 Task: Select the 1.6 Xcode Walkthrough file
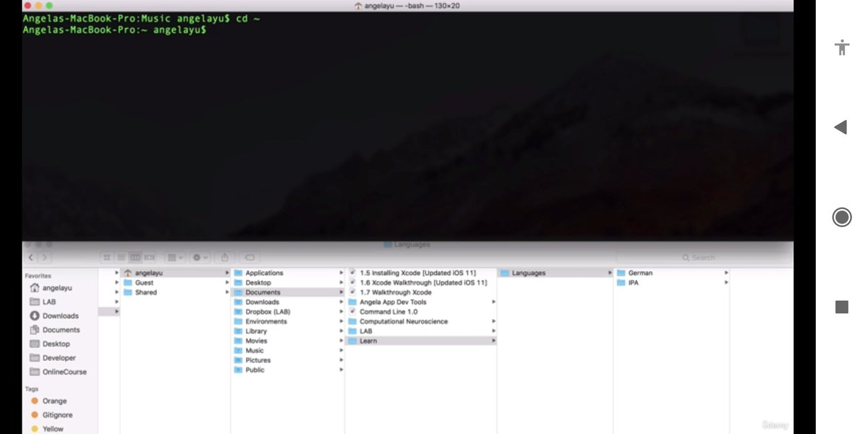422,283
